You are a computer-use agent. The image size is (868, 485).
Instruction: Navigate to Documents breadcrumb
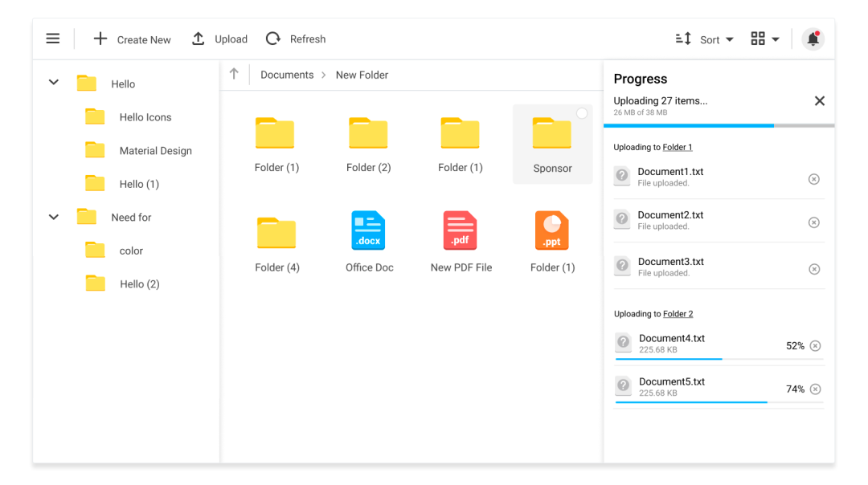[x=287, y=75]
